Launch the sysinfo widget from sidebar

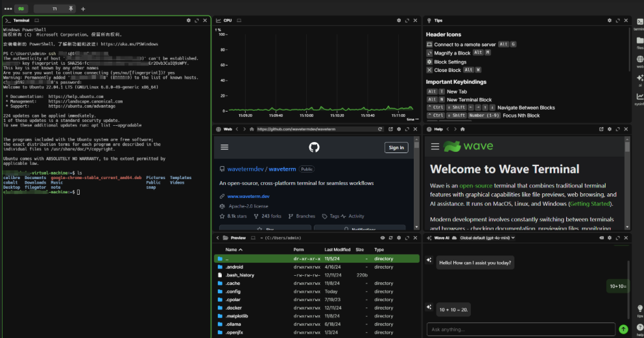pyautogui.click(x=639, y=97)
